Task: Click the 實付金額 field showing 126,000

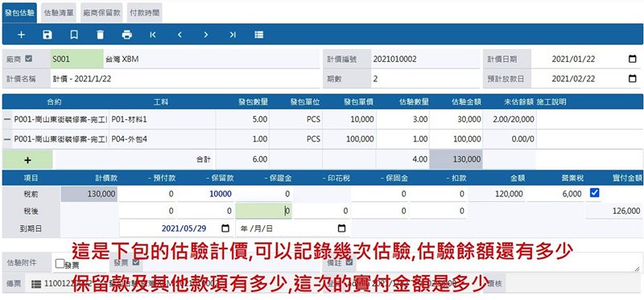Action: (x=613, y=211)
